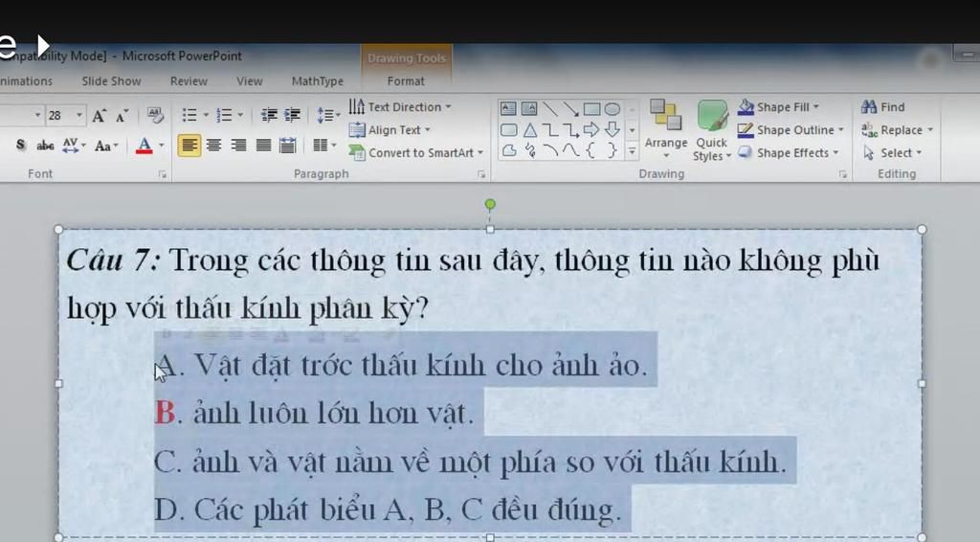Select the Text Box shape
This screenshot has width=980, height=542.
(x=508, y=109)
